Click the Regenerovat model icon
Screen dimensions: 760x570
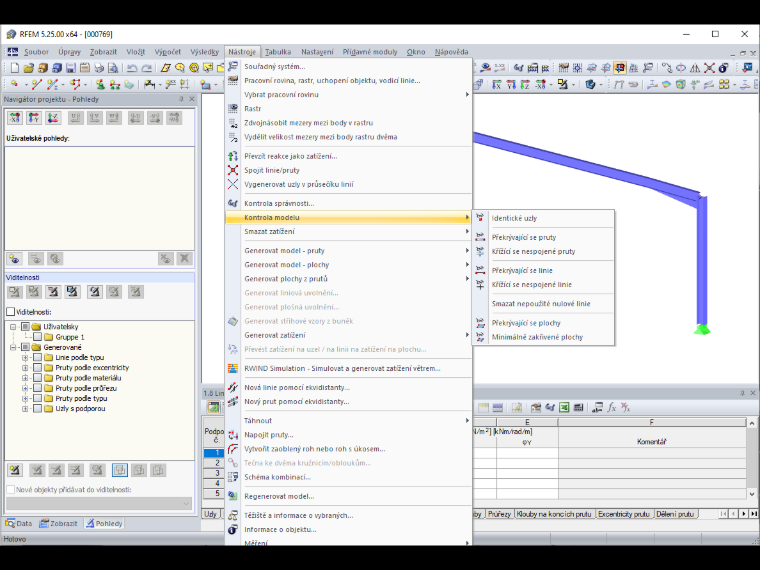(233, 496)
